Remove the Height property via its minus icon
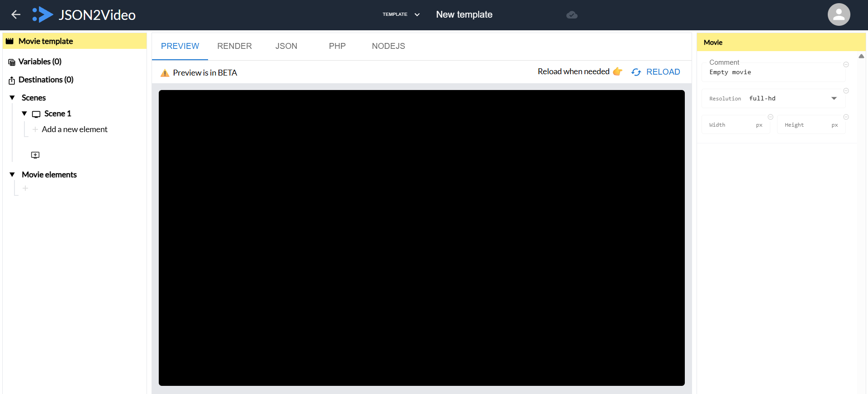This screenshot has width=868, height=394. tap(846, 117)
